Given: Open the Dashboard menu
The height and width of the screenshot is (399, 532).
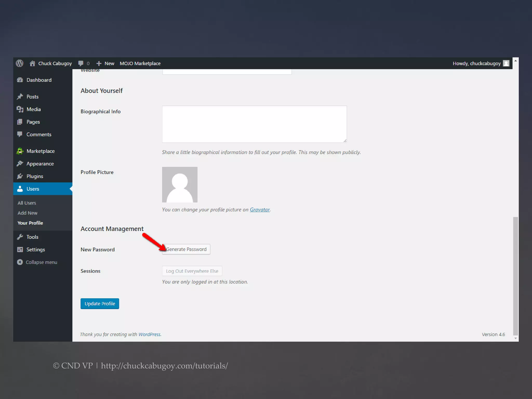Looking at the screenshot, I should tap(43, 80).
